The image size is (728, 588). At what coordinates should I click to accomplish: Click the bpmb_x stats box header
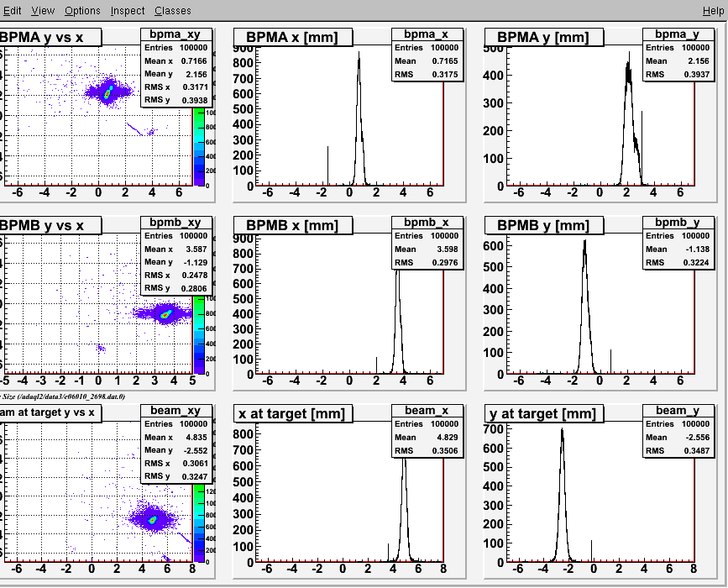[x=427, y=222]
